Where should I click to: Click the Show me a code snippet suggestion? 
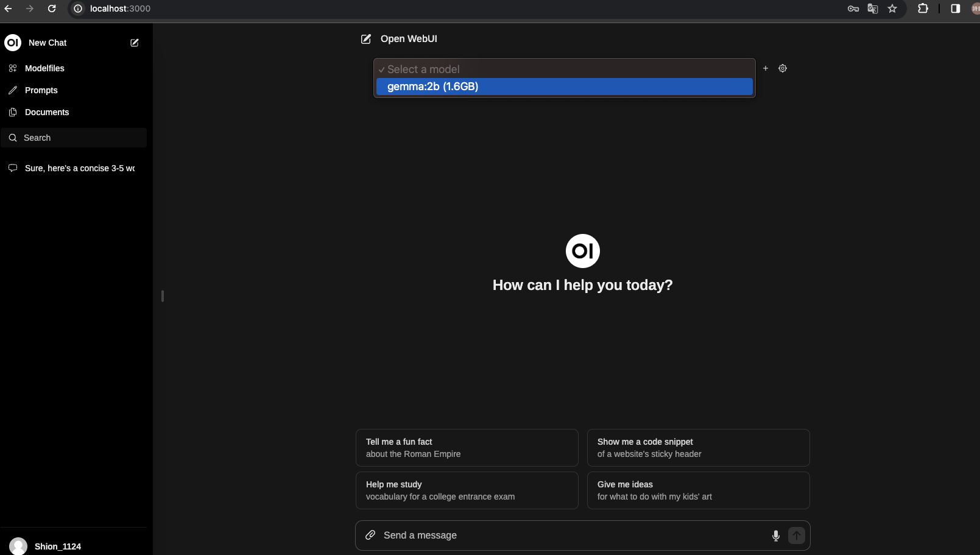click(x=698, y=448)
